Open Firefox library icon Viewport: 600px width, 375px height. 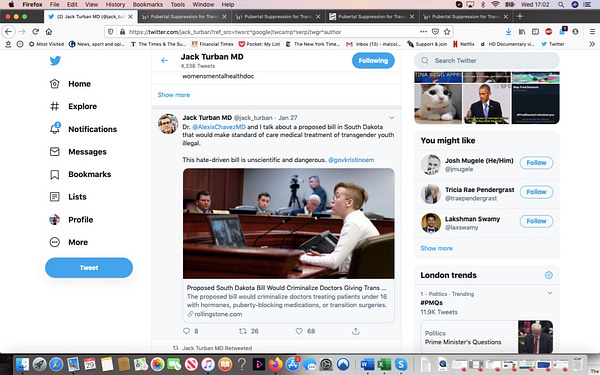point(522,32)
